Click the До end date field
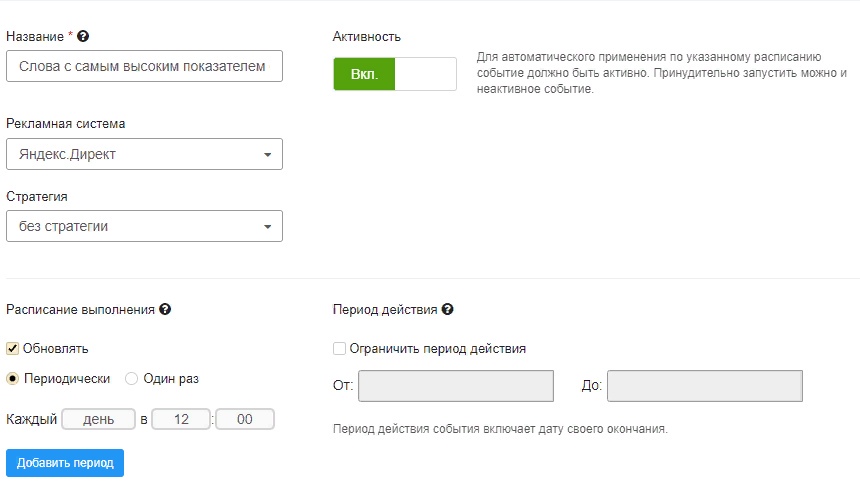Viewport: 860px width, 490px height. tap(704, 386)
